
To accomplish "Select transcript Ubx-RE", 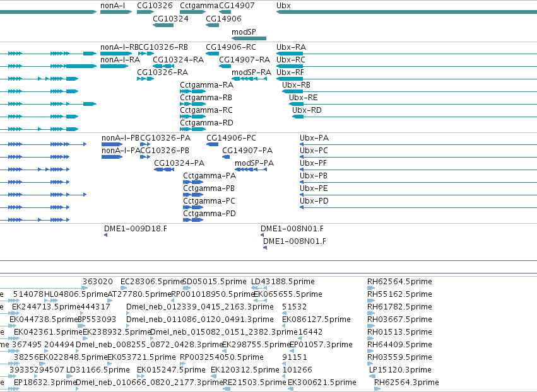I will [304, 98].
